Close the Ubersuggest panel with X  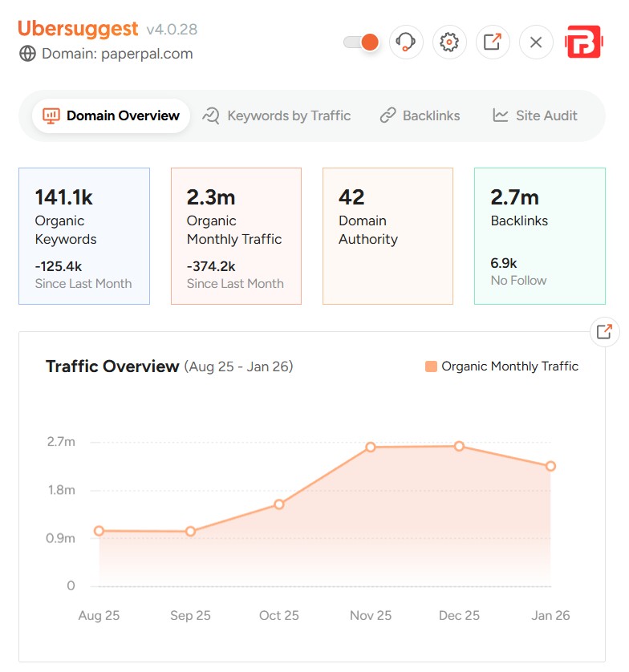[535, 42]
